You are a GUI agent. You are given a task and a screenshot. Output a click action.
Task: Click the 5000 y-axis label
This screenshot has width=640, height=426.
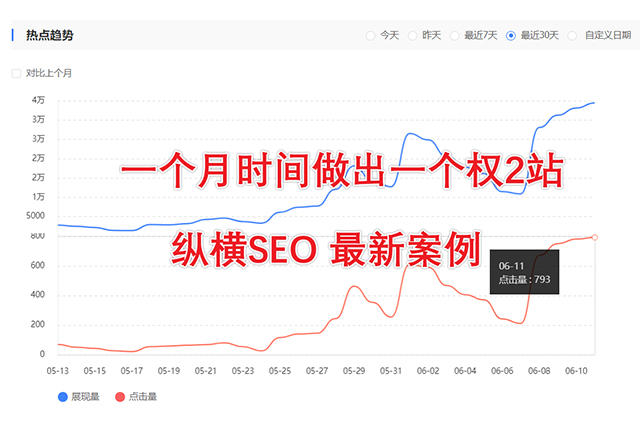(x=35, y=216)
